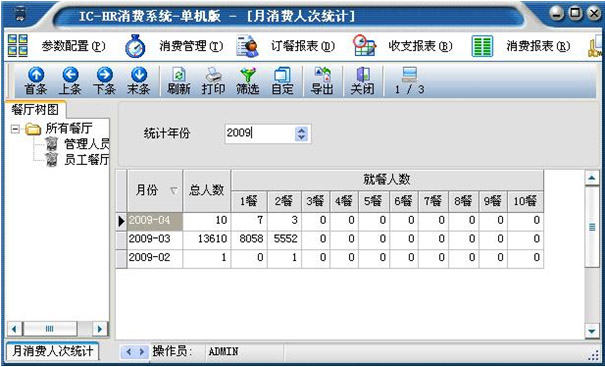Select the 2009-02 row cell
Screen dimensions: 605x367
(155, 259)
